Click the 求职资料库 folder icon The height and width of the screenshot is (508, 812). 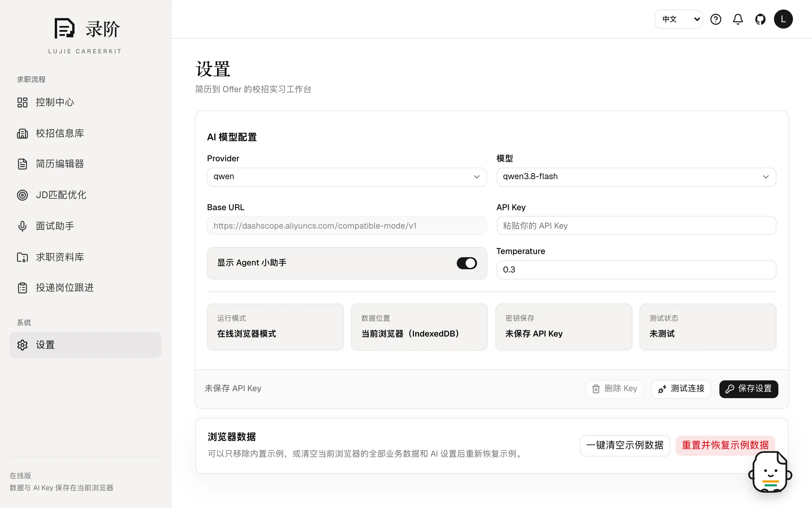coord(23,257)
